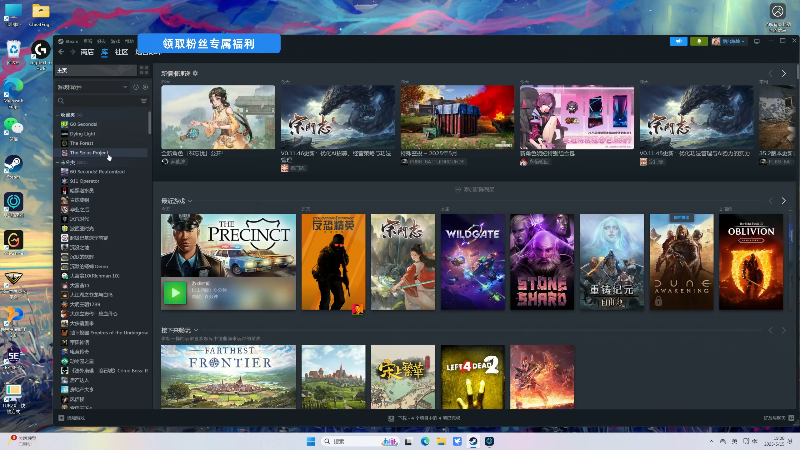Viewport: 800px width, 450px height.
Task: Toggle the ready-to-play filter icon
Action: (x=145, y=87)
